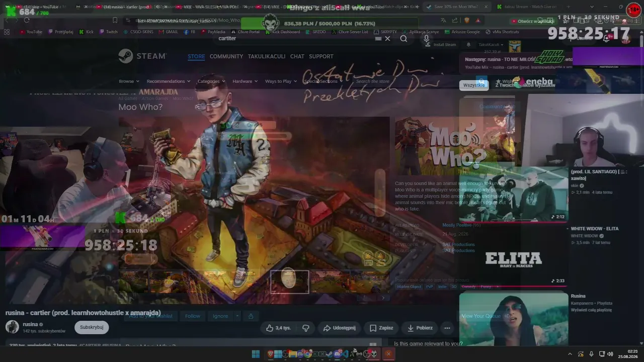Image resolution: width=644 pixels, height=362 pixels.
Task: Click the Install Steam button
Action: click(x=441, y=45)
